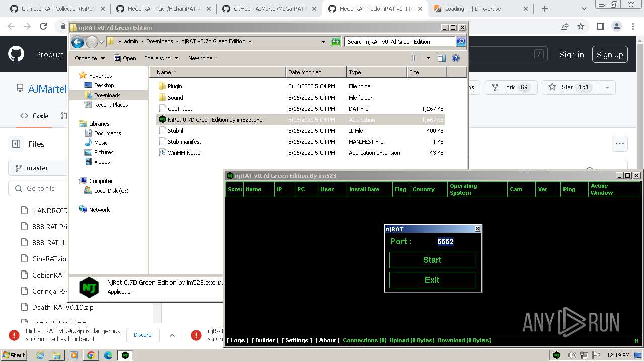Click Sign up on GitHub
This screenshot has width=644, height=362.
click(x=610, y=55)
